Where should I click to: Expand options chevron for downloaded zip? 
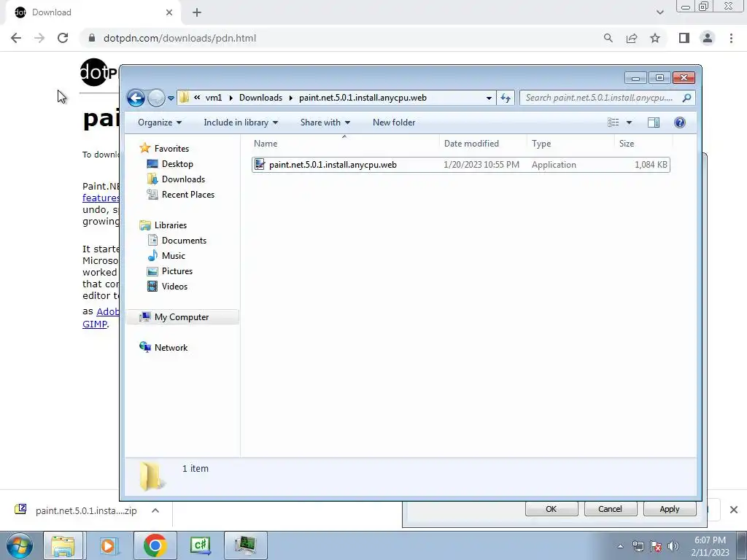point(155,510)
